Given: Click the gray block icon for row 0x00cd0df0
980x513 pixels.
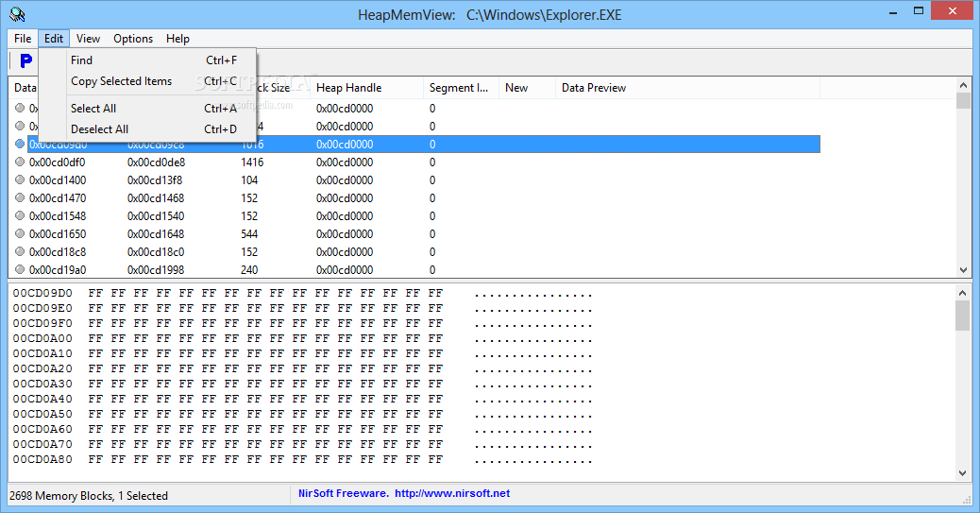Looking at the screenshot, I should click(x=20, y=162).
